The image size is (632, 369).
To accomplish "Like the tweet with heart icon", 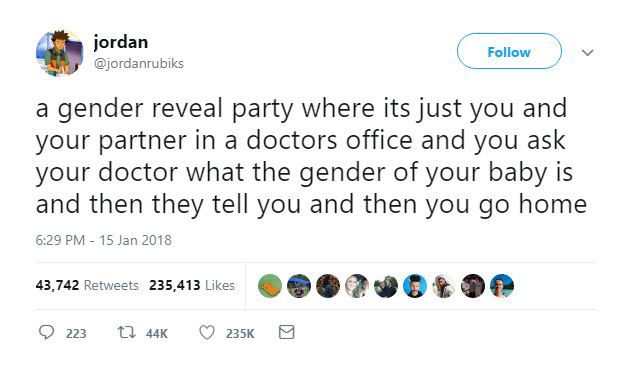I will pos(207,332).
